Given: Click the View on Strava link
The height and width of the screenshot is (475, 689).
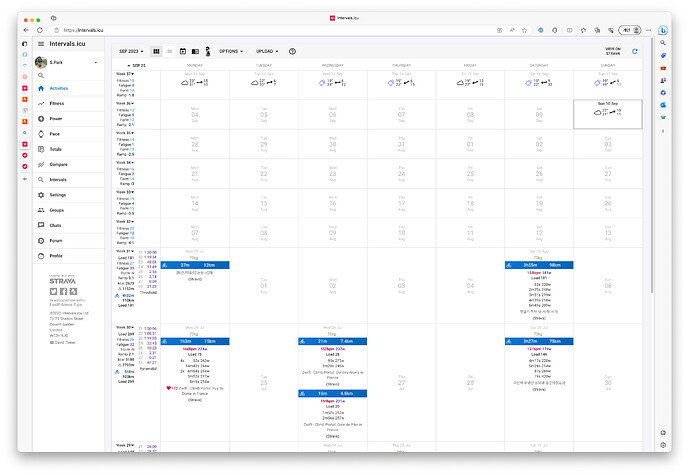Looking at the screenshot, I should [612, 50].
